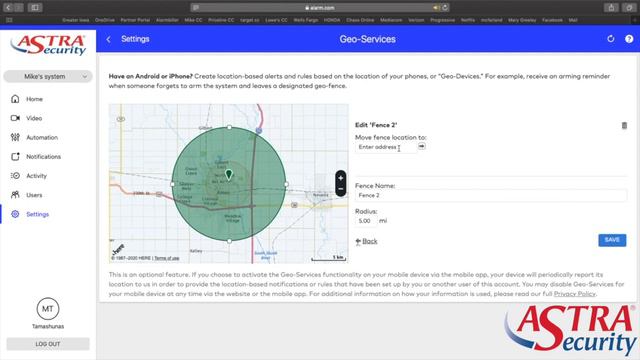Open the Wells Fargo bookmark

(306, 20)
